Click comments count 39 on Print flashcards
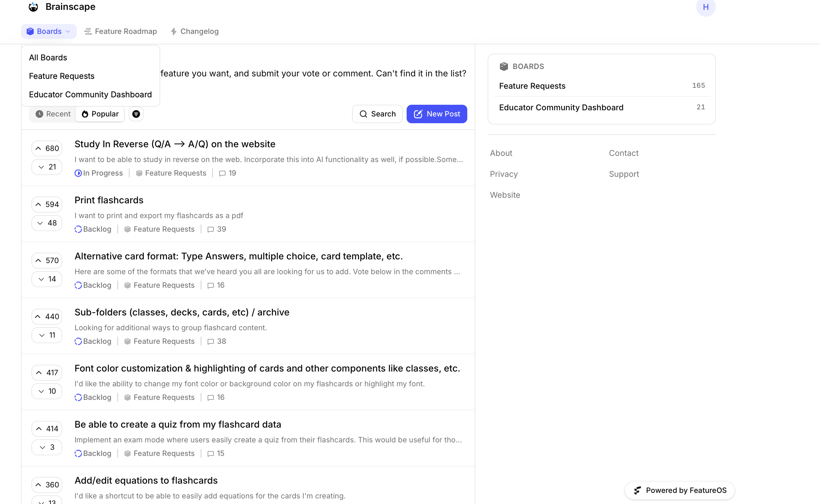The width and height of the screenshot is (820, 504). [217, 229]
